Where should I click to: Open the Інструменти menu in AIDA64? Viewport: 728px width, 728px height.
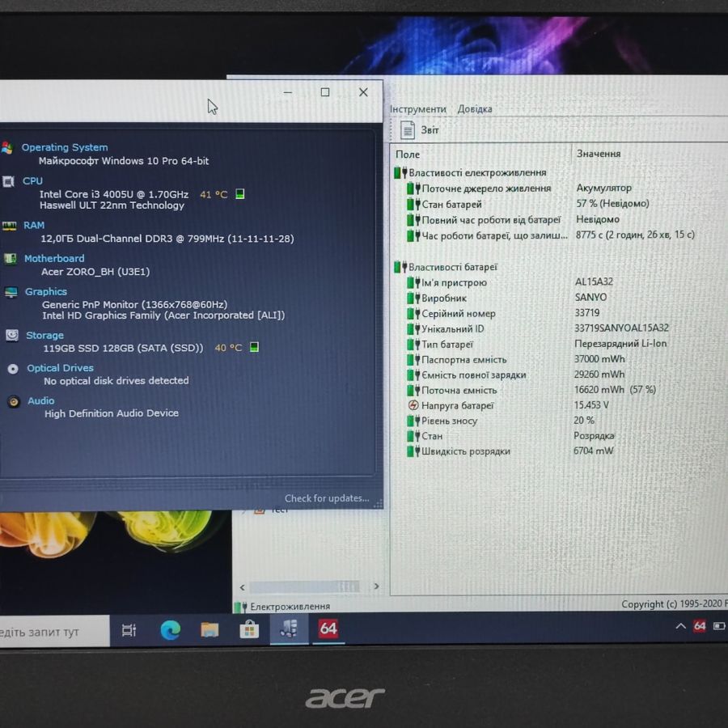[x=418, y=109]
